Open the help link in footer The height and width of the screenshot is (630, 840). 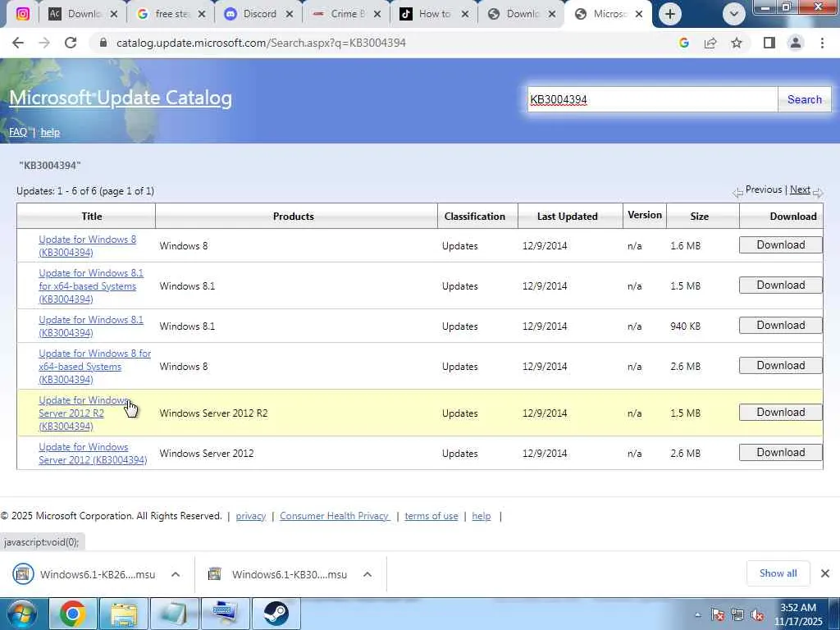pyautogui.click(x=481, y=516)
